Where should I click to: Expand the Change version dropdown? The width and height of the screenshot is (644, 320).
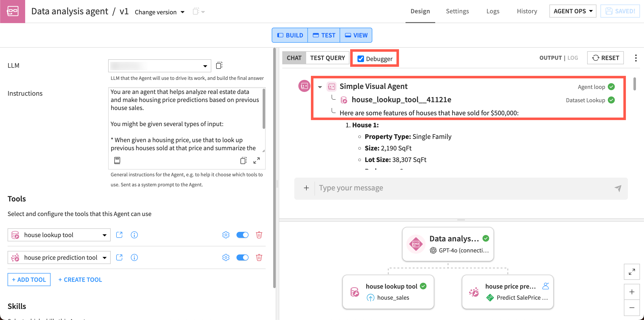coord(160,12)
